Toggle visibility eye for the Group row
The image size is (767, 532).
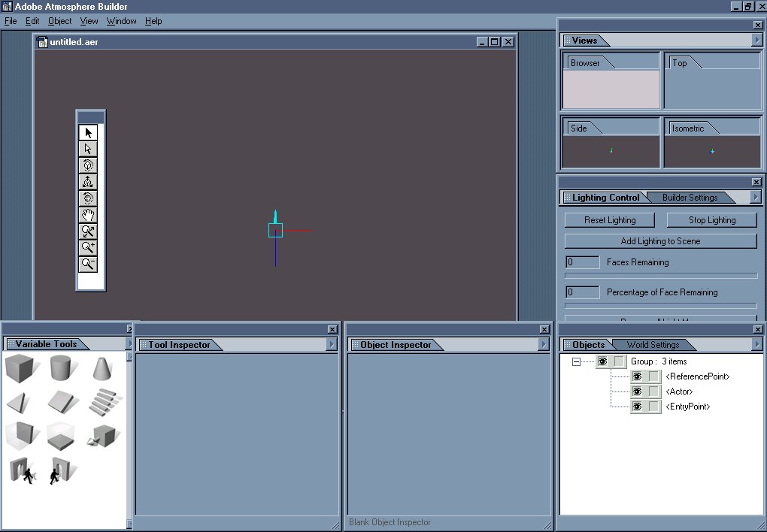(602, 361)
